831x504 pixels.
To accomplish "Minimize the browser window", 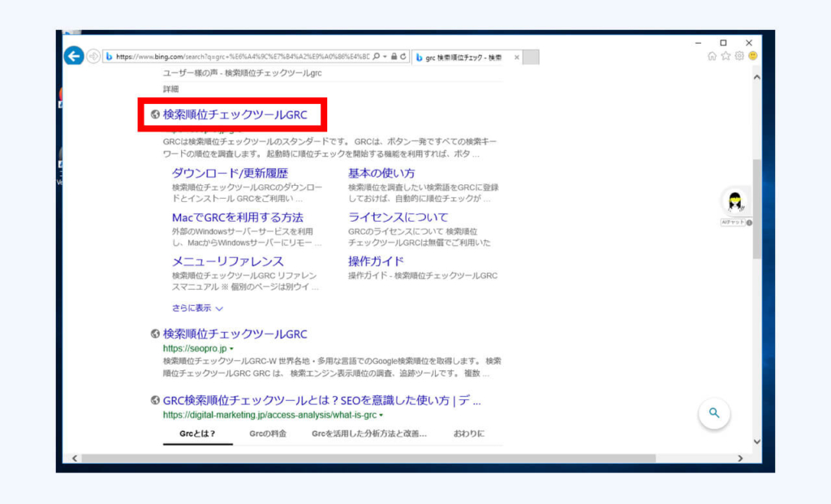I will tap(698, 43).
